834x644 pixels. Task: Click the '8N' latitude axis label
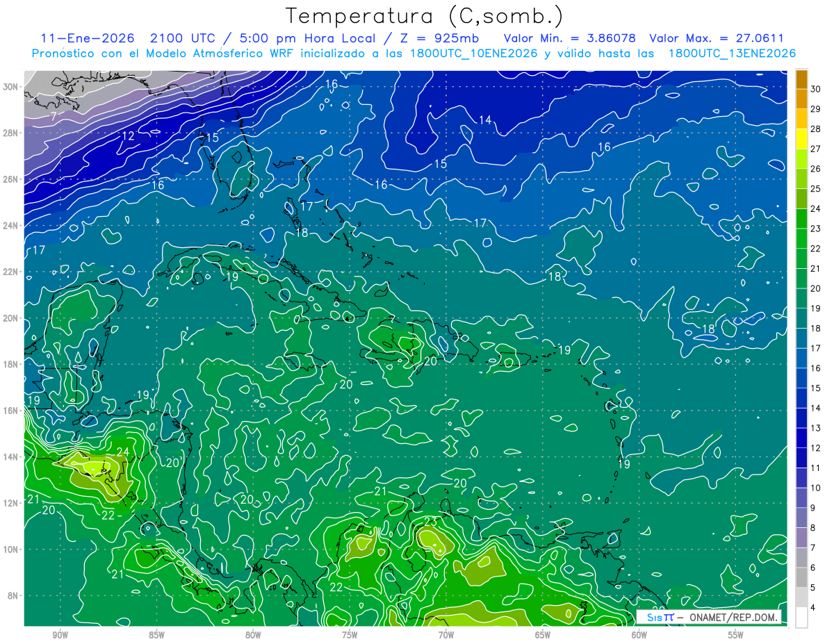(x=14, y=595)
